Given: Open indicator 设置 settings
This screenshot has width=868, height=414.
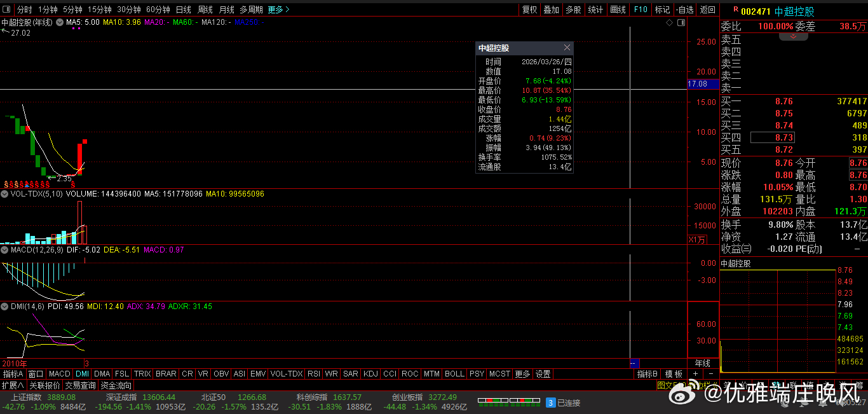Looking at the screenshot, I should (x=543, y=374).
